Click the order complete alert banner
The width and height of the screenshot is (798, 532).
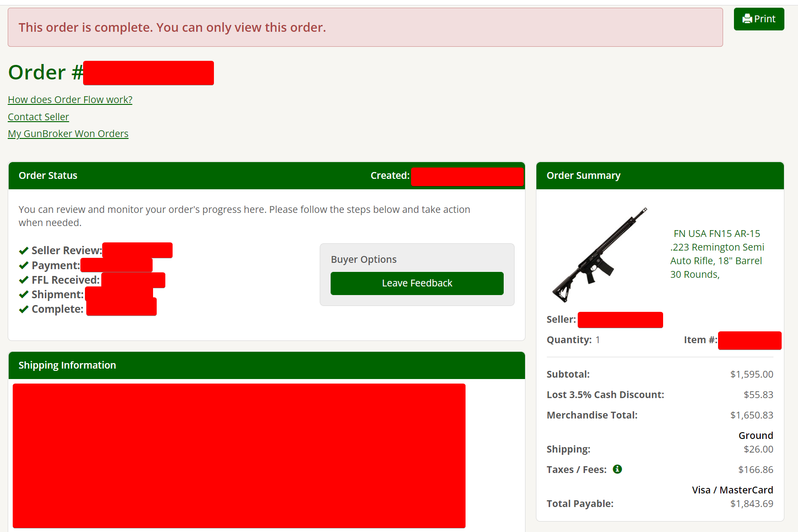[365, 27]
